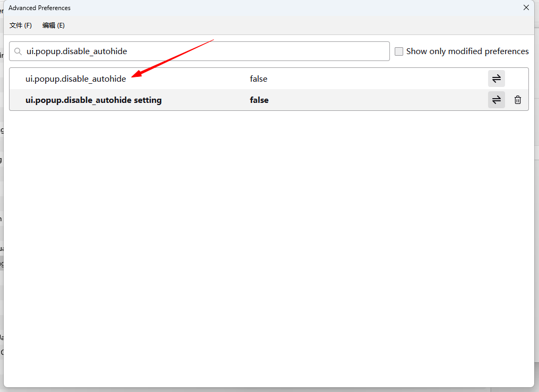The width and height of the screenshot is (539, 392).
Task: Delete the ui.popup.disable_autohide setting preference
Action: (517, 100)
